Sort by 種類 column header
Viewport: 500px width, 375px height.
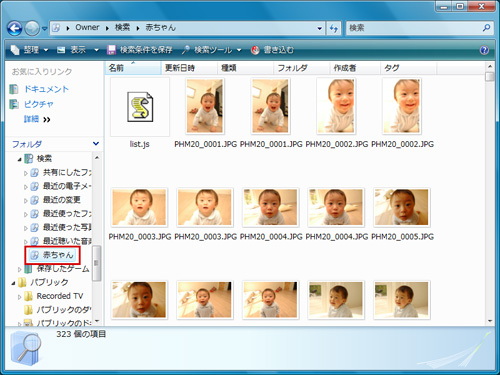point(245,68)
